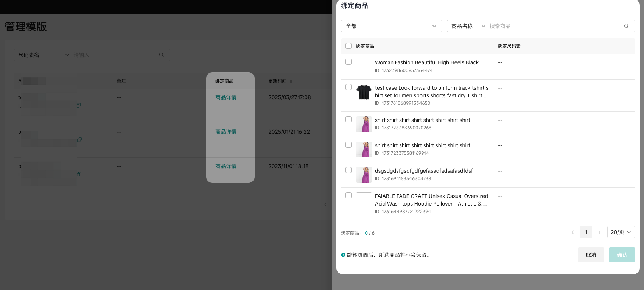
Task: Expand the 商品名称 search type dropdown
Action: click(468, 26)
